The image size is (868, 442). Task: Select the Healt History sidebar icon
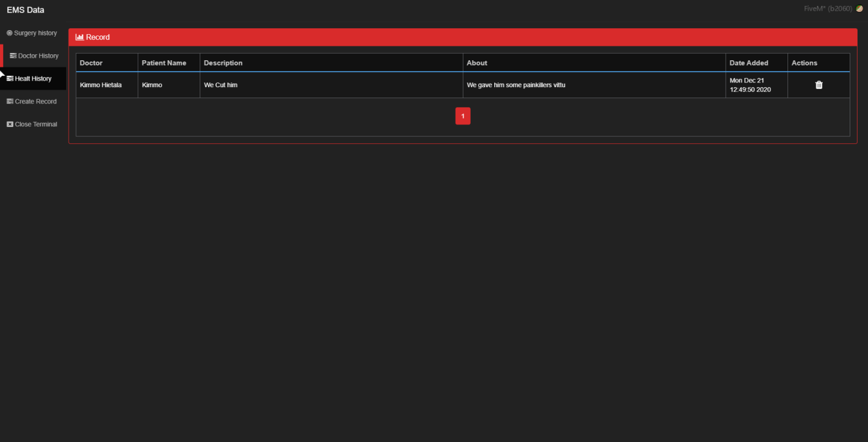pyautogui.click(x=10, y=79)
